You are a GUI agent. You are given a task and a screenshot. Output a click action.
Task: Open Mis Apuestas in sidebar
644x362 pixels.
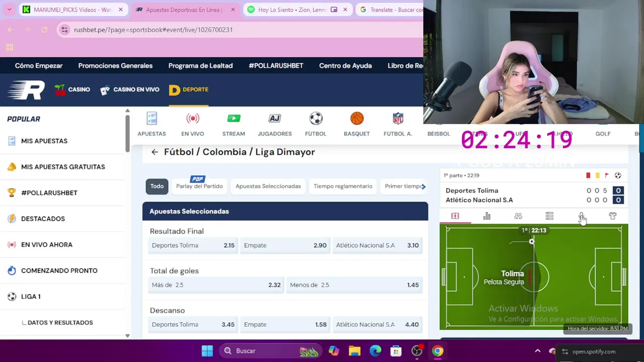point(44,141)
